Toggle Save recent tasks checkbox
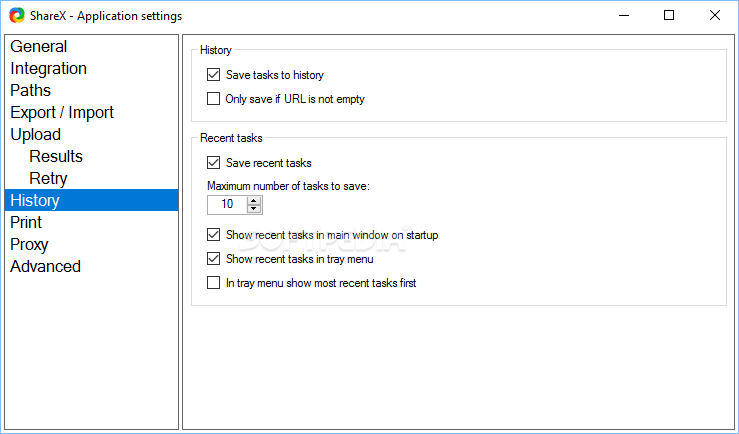The image size is (739, 434). click(x=213, y=163)
